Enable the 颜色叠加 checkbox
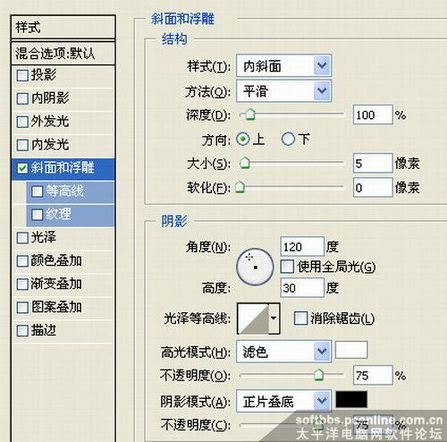Screen dimensions: 447x442 click(22, 261)
